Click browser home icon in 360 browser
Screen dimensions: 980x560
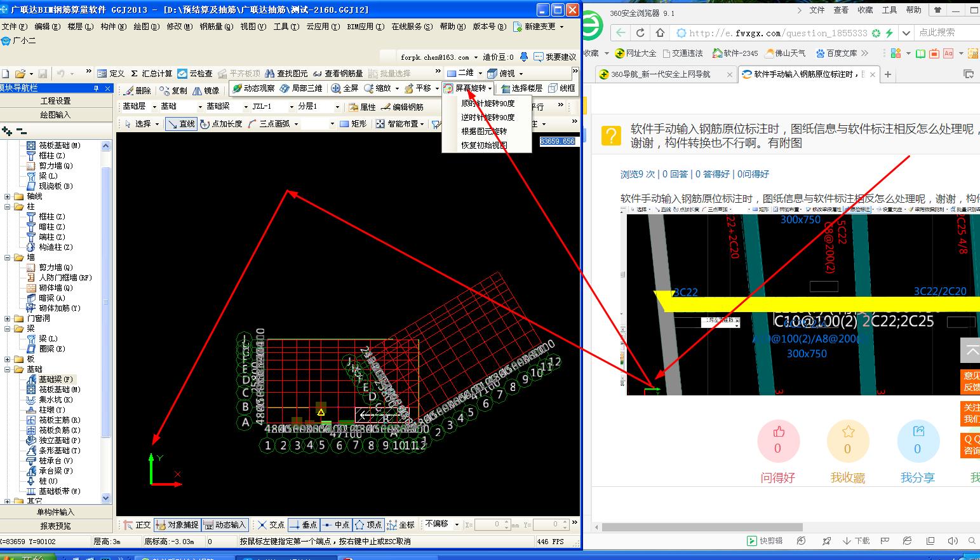point(661,33)
